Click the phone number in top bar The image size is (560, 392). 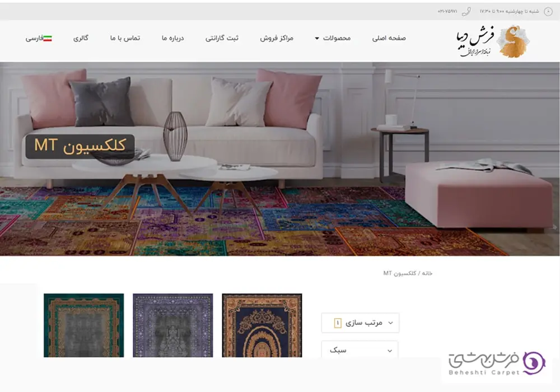point(447,11)
